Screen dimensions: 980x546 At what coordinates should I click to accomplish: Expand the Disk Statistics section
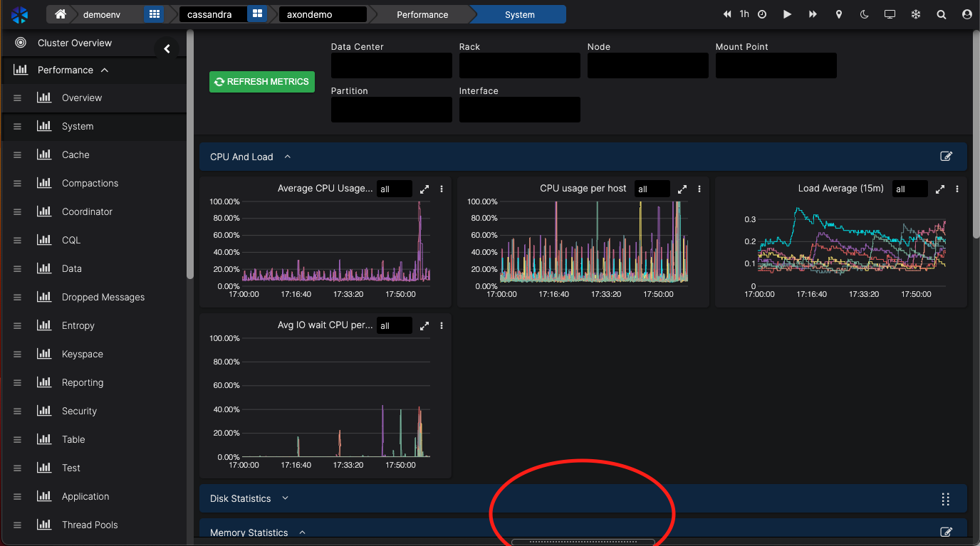[x=285, y=498]
